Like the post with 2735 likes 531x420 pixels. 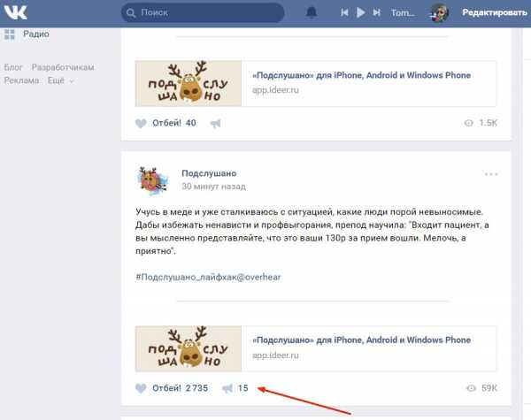[x=141, y=388]
